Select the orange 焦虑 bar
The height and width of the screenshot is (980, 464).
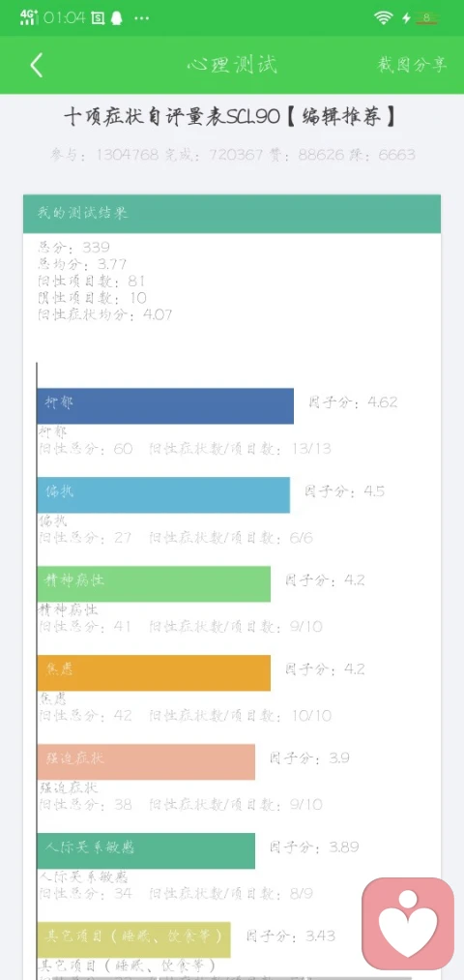click(x=154, y=672)
